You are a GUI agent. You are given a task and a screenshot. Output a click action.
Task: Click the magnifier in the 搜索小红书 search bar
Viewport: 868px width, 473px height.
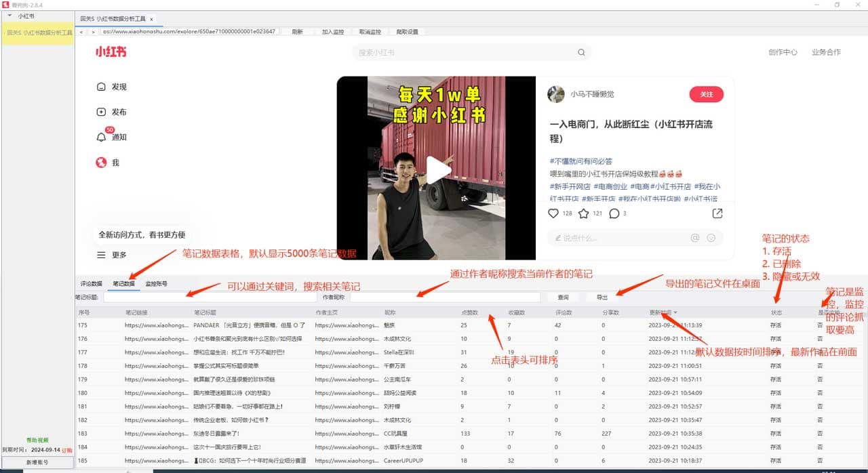581,52
